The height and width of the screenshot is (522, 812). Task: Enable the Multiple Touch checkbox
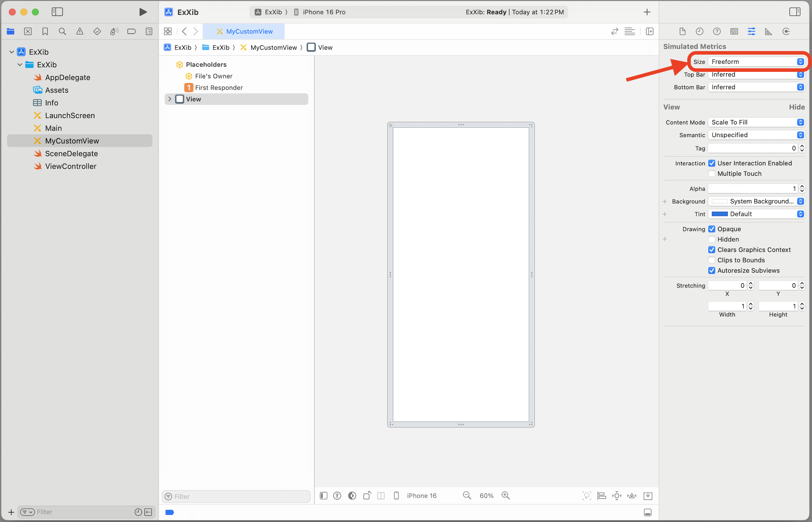coord(712,174)
